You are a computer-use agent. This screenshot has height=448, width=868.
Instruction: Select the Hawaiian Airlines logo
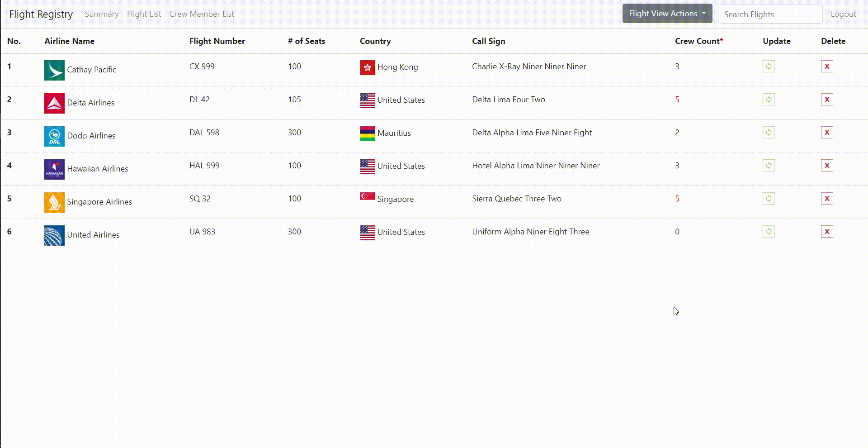coord(54,169)
